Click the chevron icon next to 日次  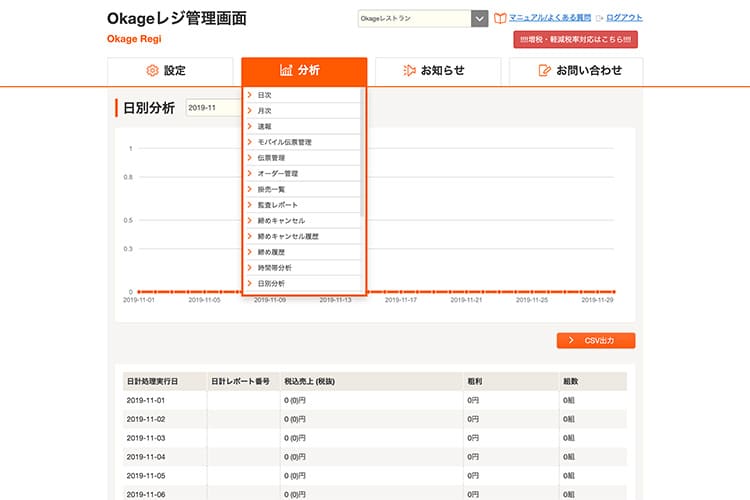click(x=249, y=95)
